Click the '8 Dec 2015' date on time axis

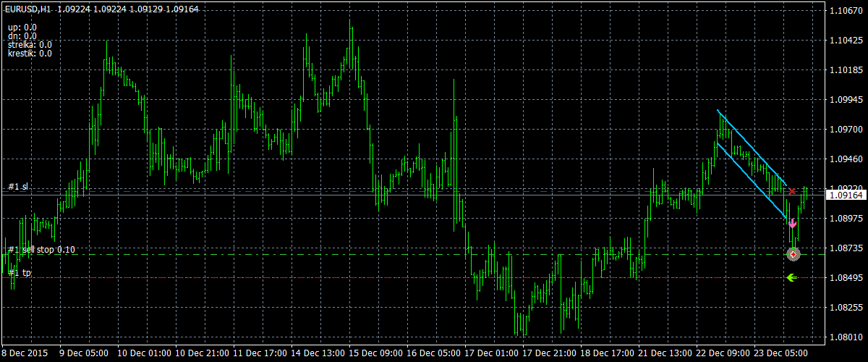pos(24,354)
